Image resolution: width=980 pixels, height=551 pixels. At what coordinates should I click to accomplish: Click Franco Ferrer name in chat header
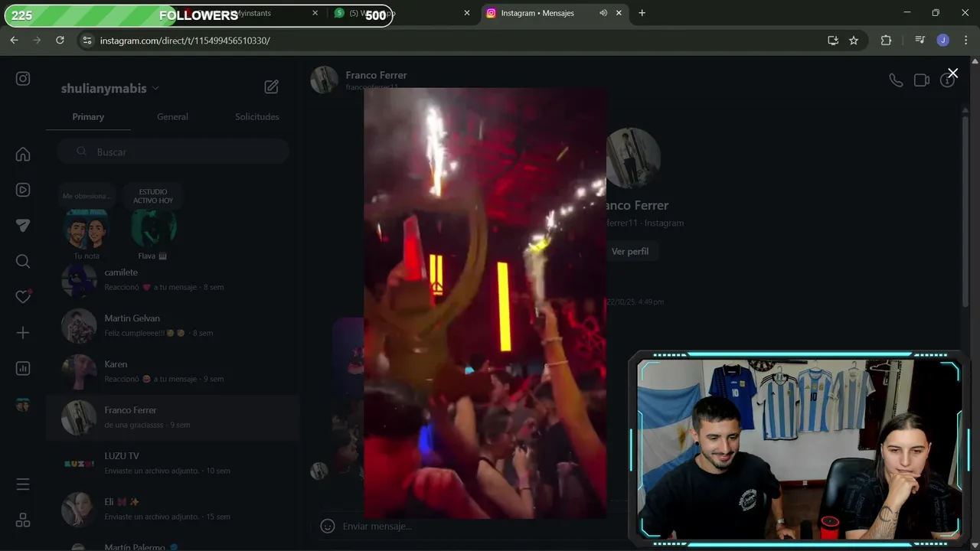click(x=376, y=75)
